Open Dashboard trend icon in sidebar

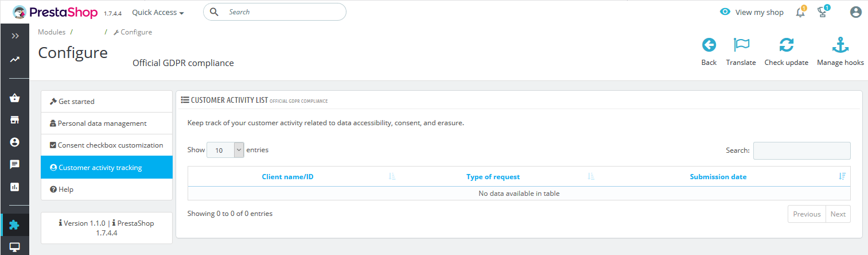point(15,59)
